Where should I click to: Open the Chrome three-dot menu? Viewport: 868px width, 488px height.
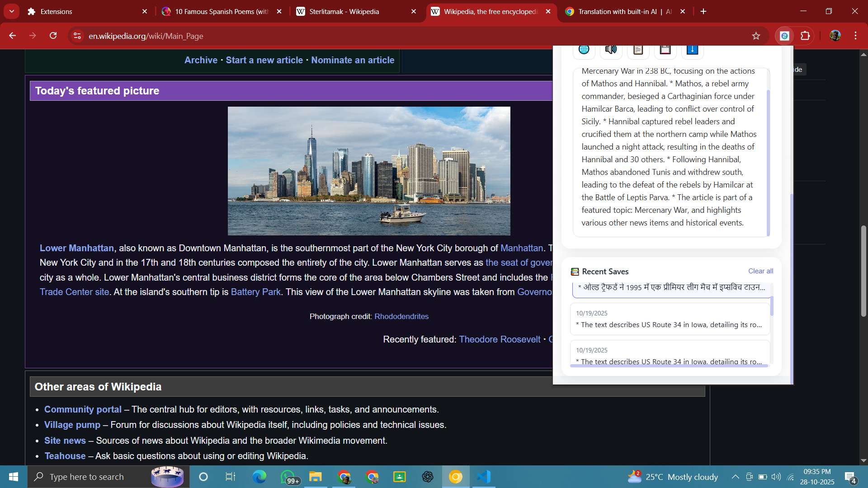click(855, 36)
